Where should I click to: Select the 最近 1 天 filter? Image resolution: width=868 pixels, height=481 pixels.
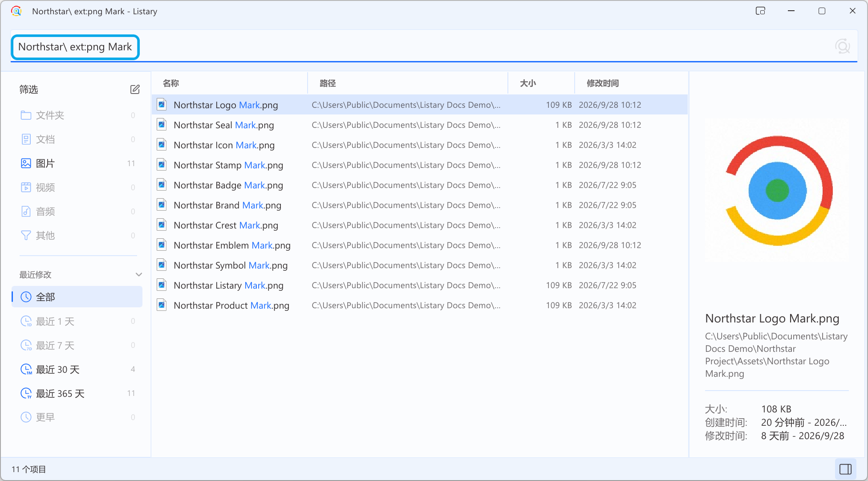point(77,321)
